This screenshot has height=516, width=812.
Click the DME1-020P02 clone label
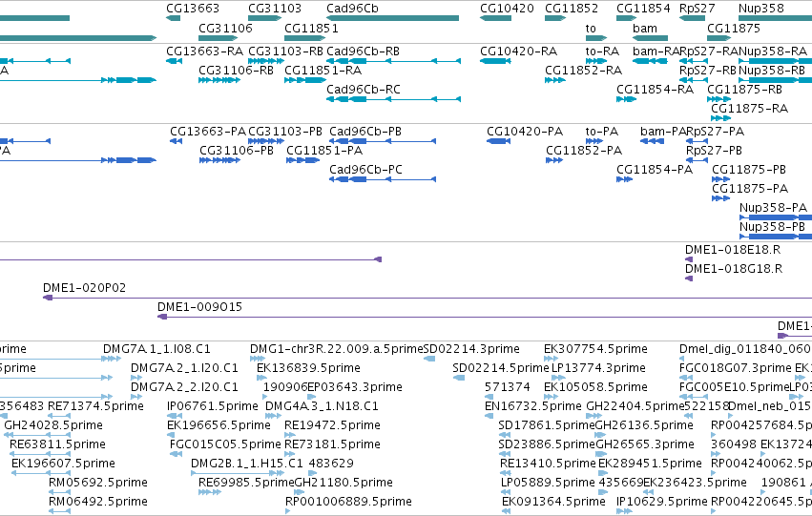pos(84,288)
